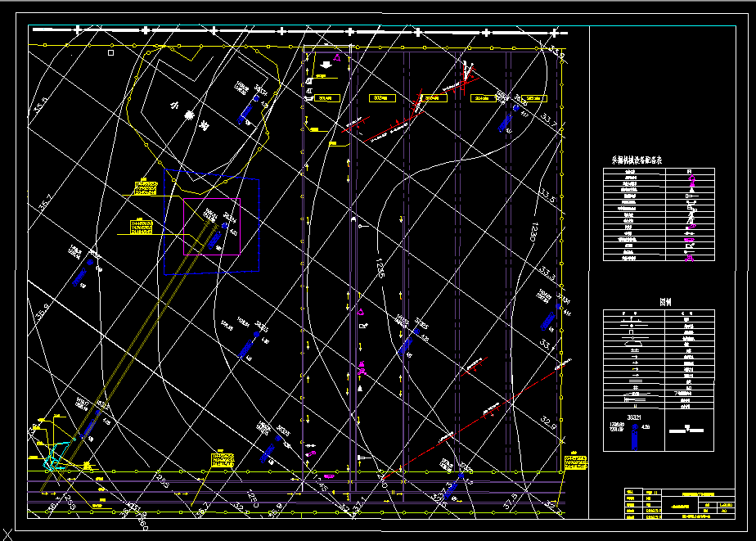Click the yellow 301 panel label box
The height and width of the screenshot is (541, 756).
coord(327,98)
